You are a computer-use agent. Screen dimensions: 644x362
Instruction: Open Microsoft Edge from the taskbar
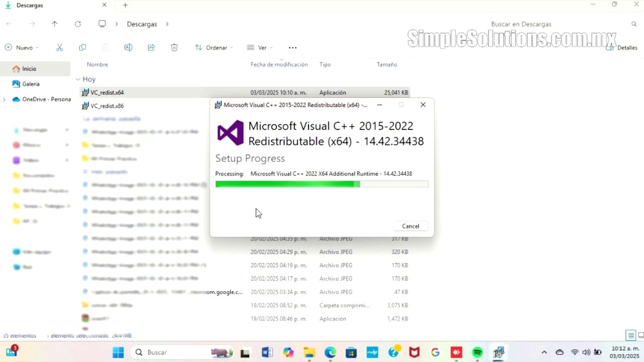click(x=330, y=352)
